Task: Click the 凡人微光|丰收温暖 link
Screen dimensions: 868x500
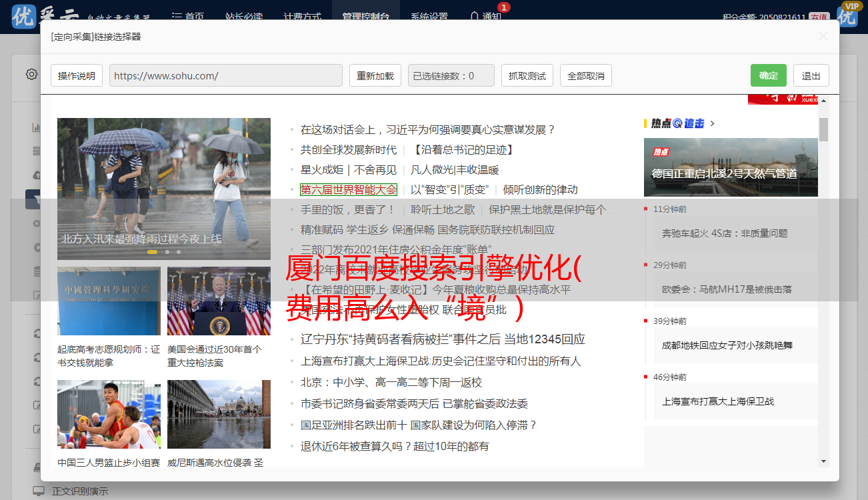Action: coord(455,169)
